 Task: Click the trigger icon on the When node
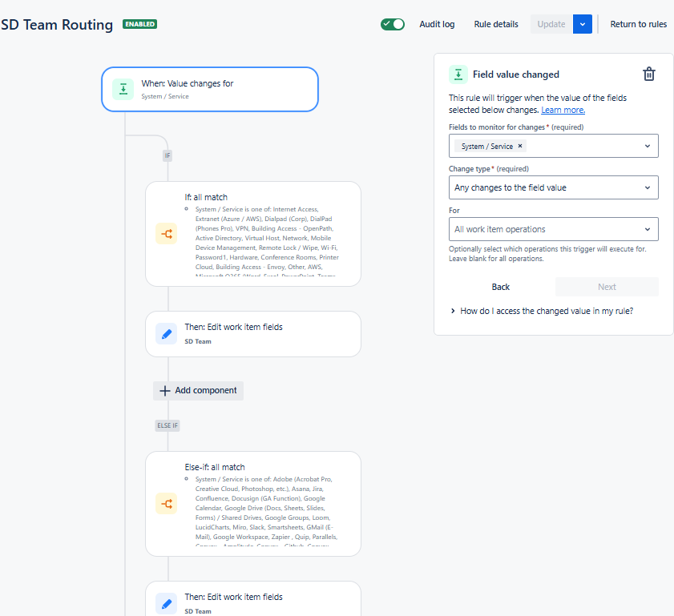coord(123,88)
